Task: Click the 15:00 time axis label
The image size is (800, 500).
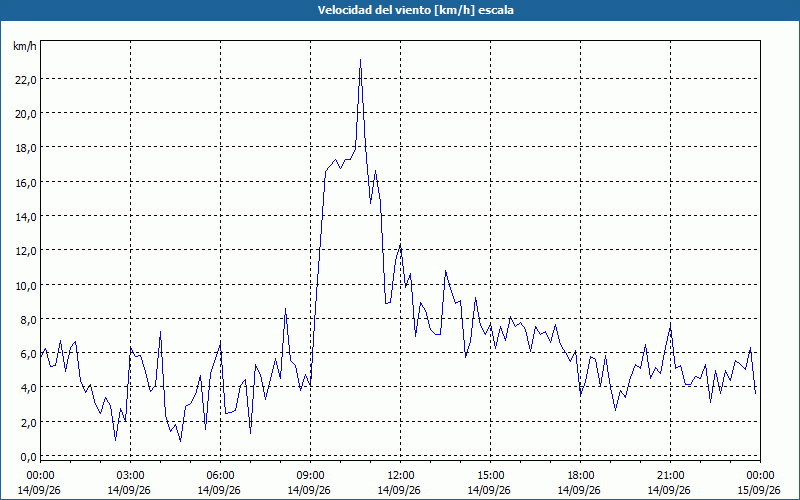Action: [x=490, y=476]
